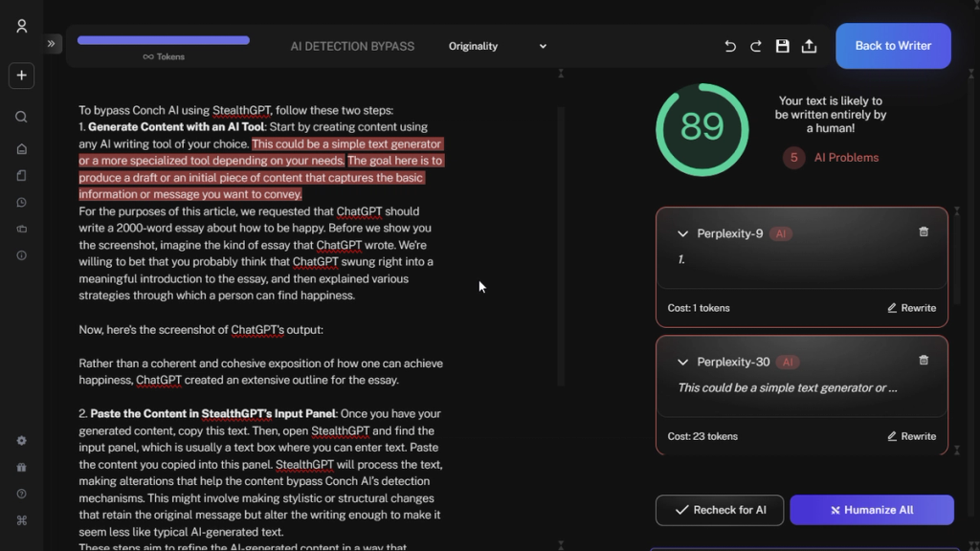The image size is (980, 551).
Task: Expand the sidebar with double-chevron icon
Action: [x=52, y=44]
